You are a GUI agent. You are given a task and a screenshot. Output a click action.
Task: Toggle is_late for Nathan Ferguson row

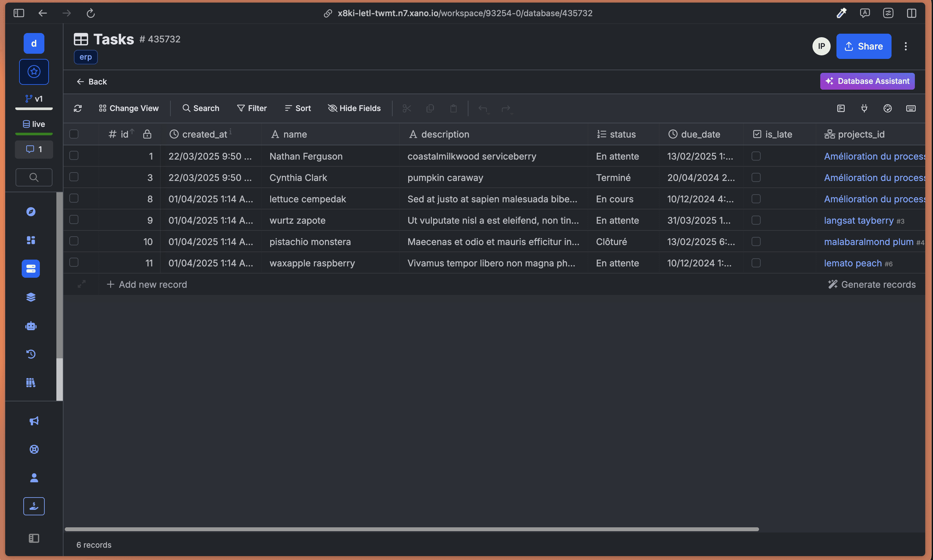pos(756,156)
